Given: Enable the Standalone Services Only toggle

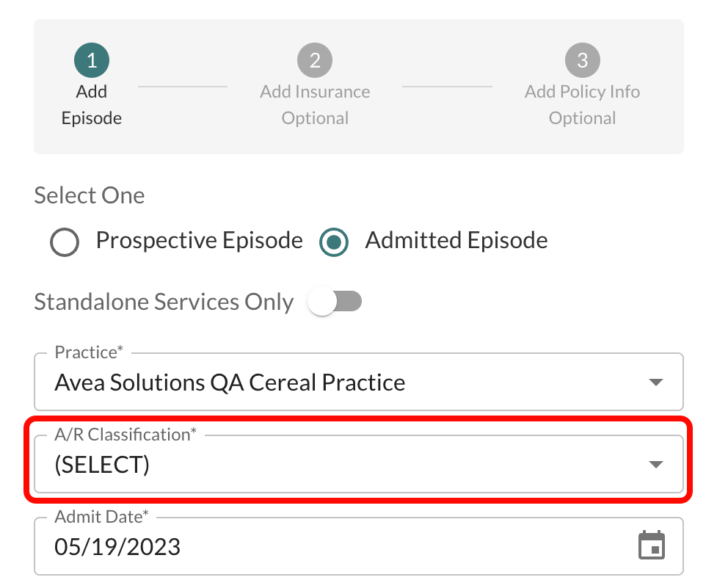Looking at the screenshot, I should click(335, 301).
